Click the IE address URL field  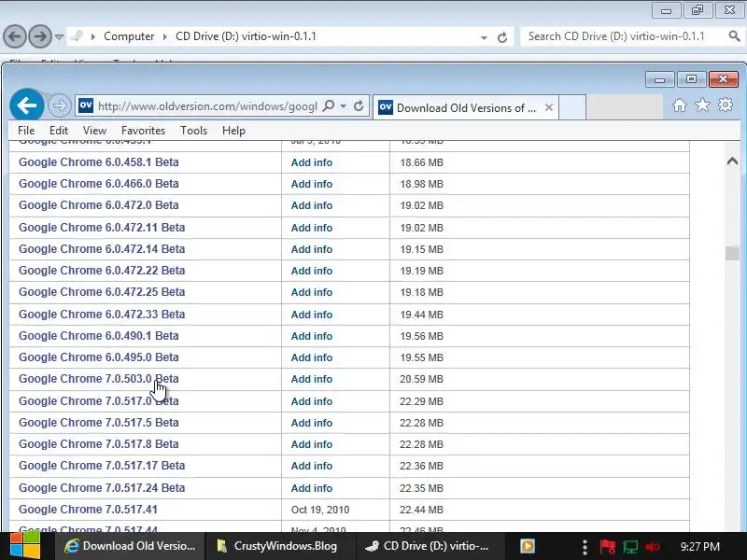coord(207,106)
